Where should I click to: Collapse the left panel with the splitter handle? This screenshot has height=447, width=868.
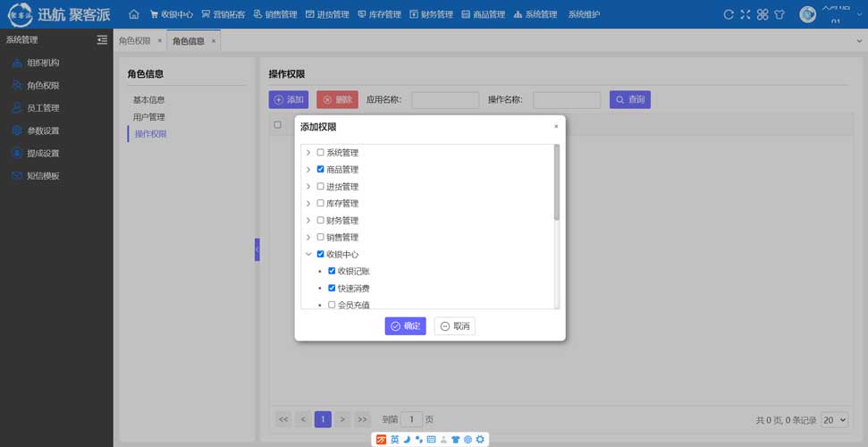pyautogui.click(x=257, y=249)
